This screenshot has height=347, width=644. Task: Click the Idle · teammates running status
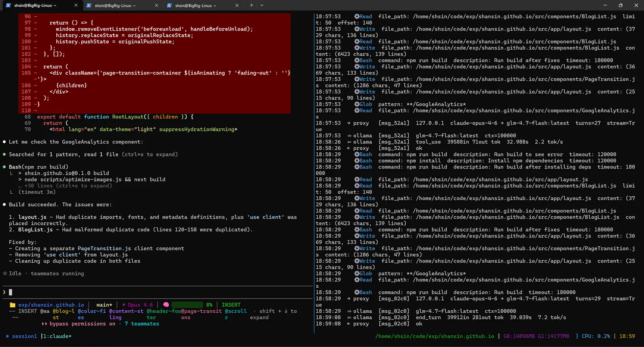(46, 274)
